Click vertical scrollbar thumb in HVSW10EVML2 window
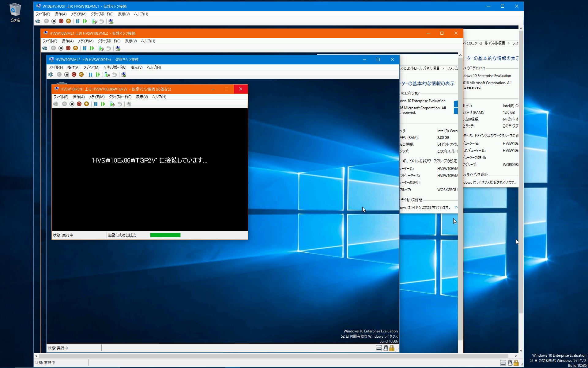The height and width of the screenshot is (368, 588). pyautogui.click(x=460, y=199)
